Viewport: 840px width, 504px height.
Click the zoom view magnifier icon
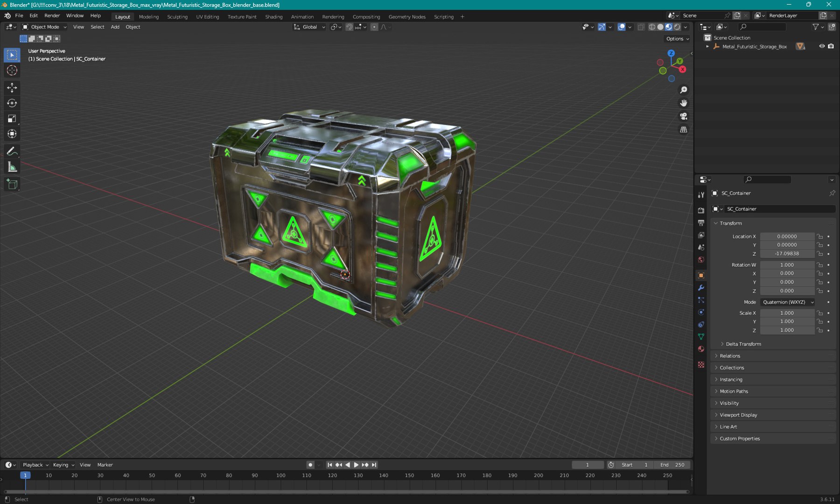coord(684,90)
